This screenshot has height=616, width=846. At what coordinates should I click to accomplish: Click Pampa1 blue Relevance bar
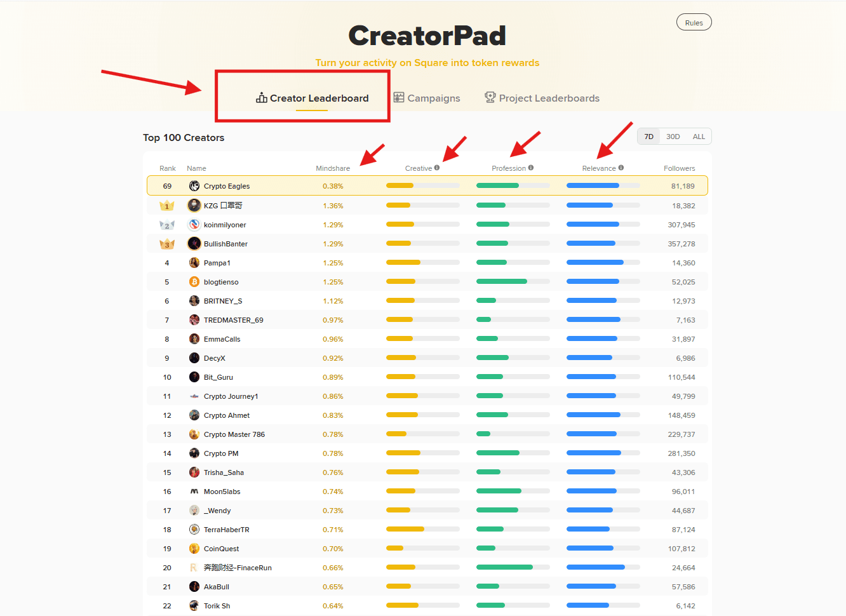pos(595,262)
